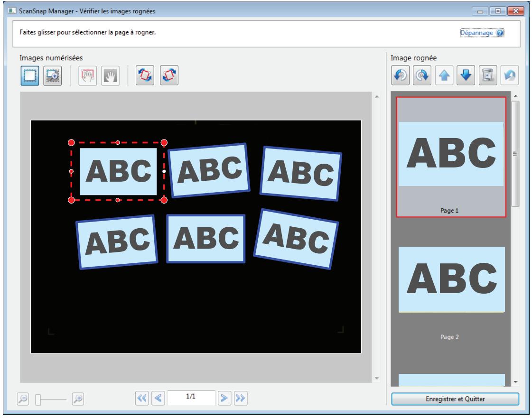532x418 pixels.
Task: Go to the next scanned page
Action: coord(224,398)
